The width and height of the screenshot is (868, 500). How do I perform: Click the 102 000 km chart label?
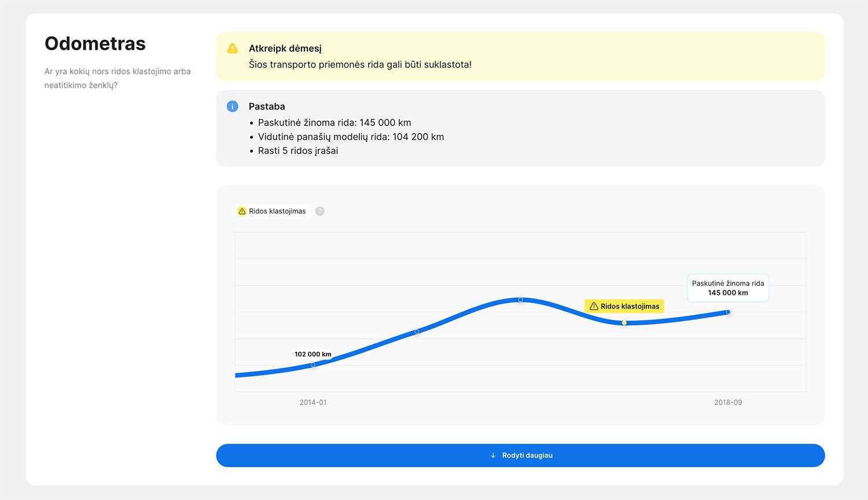pos(313,354)
